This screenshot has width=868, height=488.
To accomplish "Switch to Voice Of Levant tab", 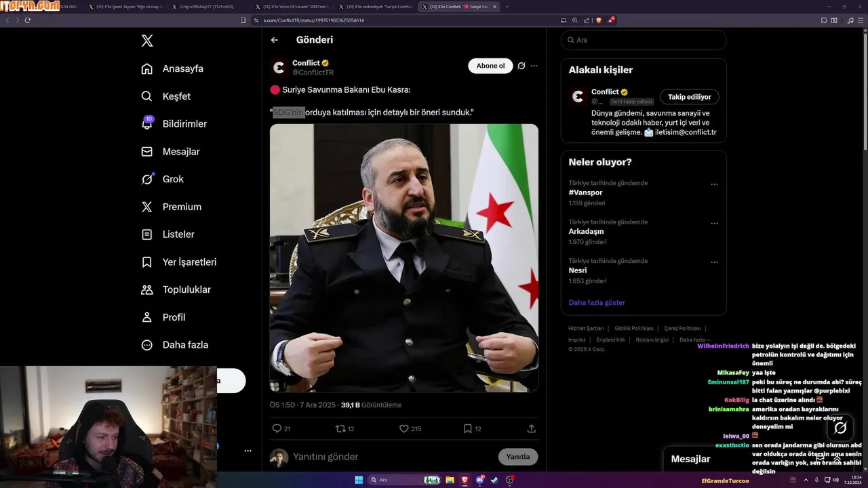I will tap(294, 6).
